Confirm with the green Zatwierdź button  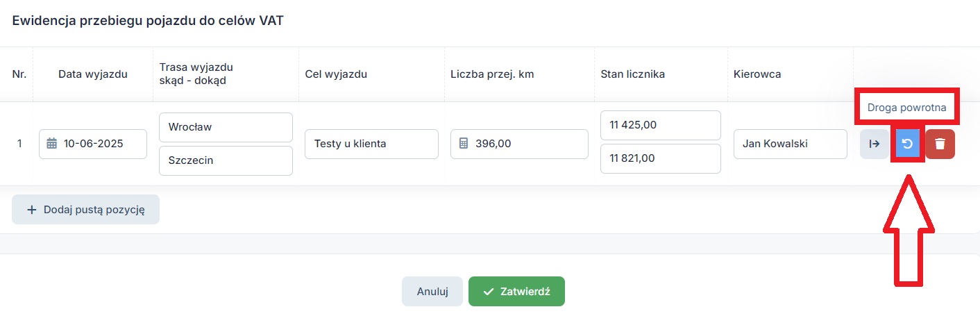[516, 292]
